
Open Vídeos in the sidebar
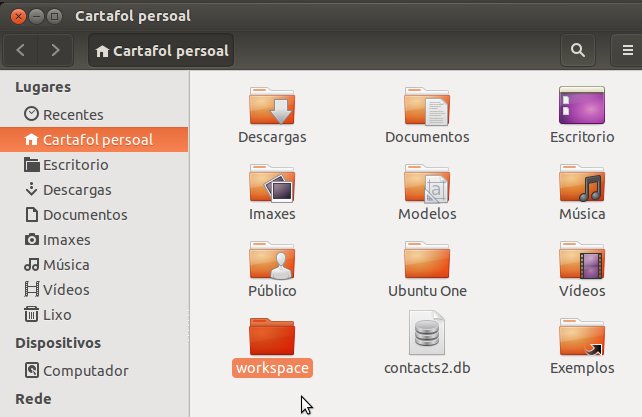pyautogui.click(x=94, y=290)
